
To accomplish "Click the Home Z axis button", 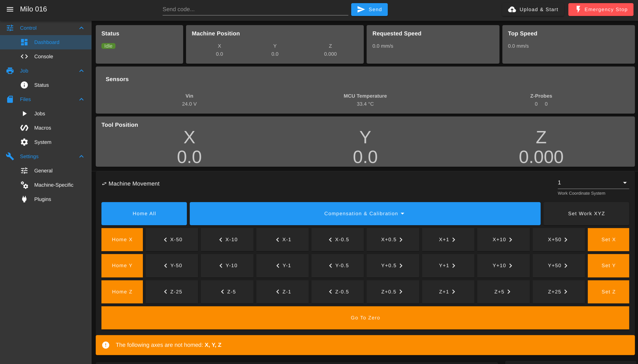I will tap(122, 292).
